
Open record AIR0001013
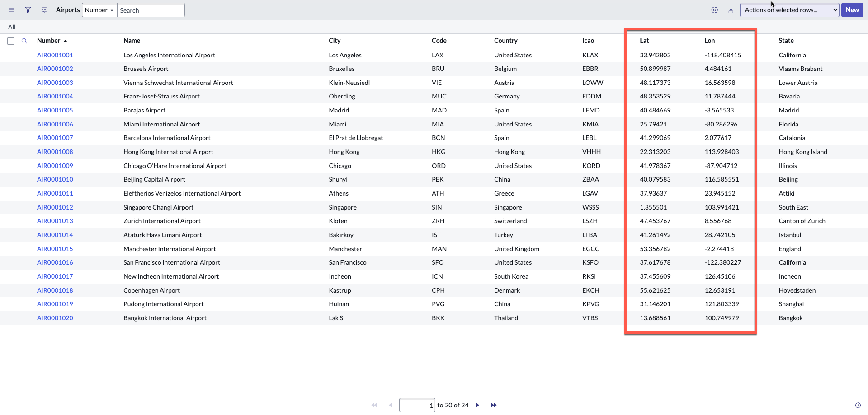click(55, 221)
